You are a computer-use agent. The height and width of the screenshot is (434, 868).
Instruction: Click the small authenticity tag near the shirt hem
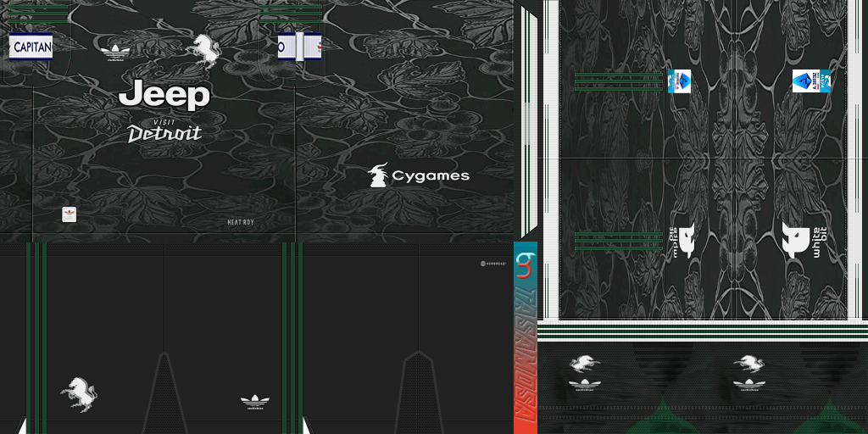(x=70, y=214)
